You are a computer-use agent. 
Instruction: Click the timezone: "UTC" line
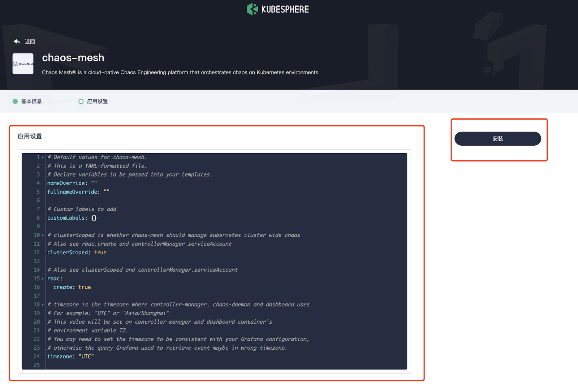point(70,357)
